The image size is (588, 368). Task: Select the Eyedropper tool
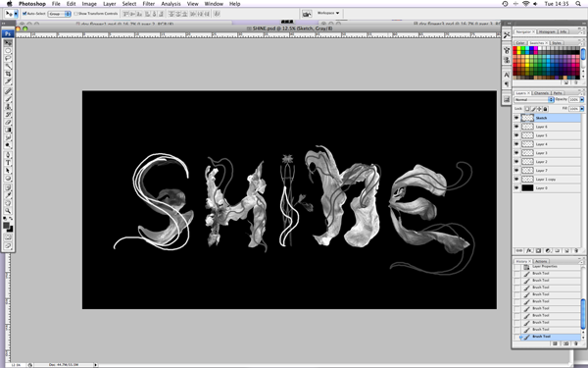8,195
